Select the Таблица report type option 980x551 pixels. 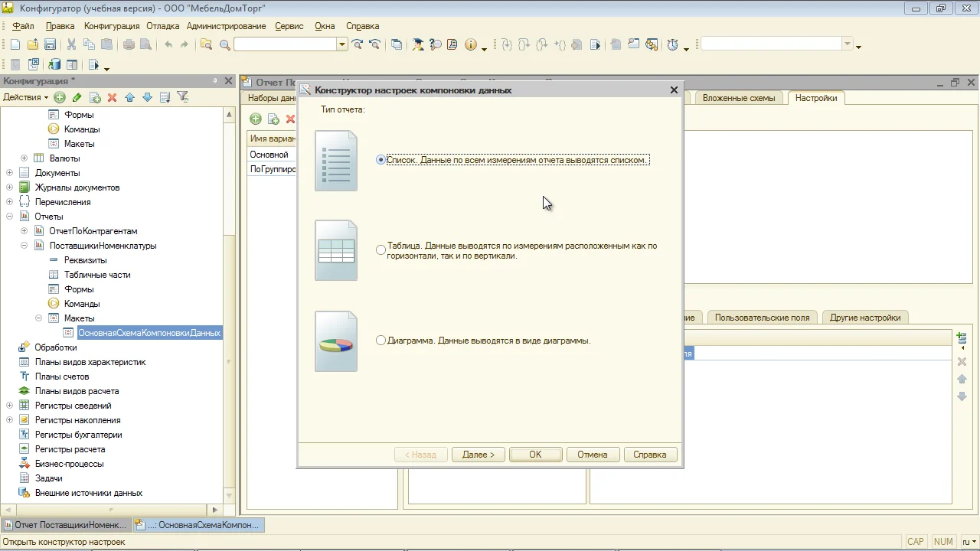pyautogui.click(x=381, y=250)
